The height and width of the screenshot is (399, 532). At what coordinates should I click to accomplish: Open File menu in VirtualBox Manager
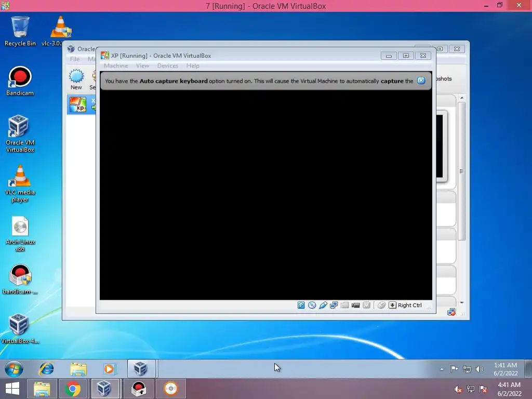pyautogui.click(x=75, y=59)
